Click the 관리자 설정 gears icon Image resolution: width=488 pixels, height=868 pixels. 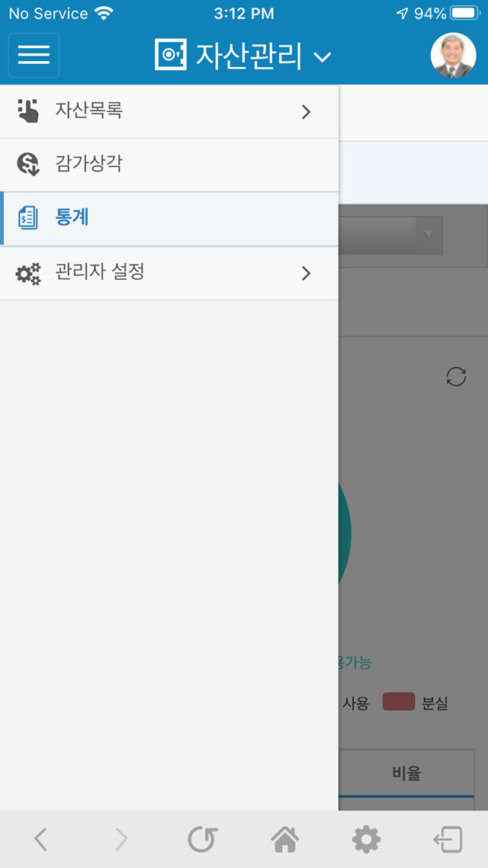27,274
